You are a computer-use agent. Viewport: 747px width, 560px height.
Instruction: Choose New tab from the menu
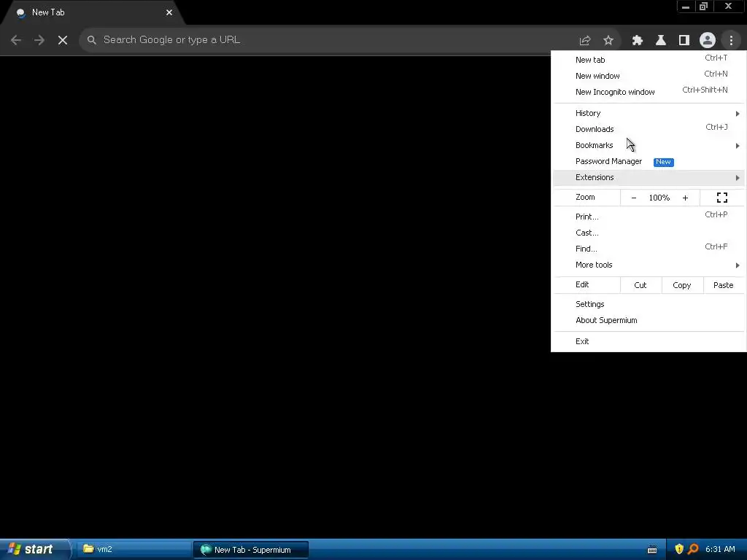(649, 60)
